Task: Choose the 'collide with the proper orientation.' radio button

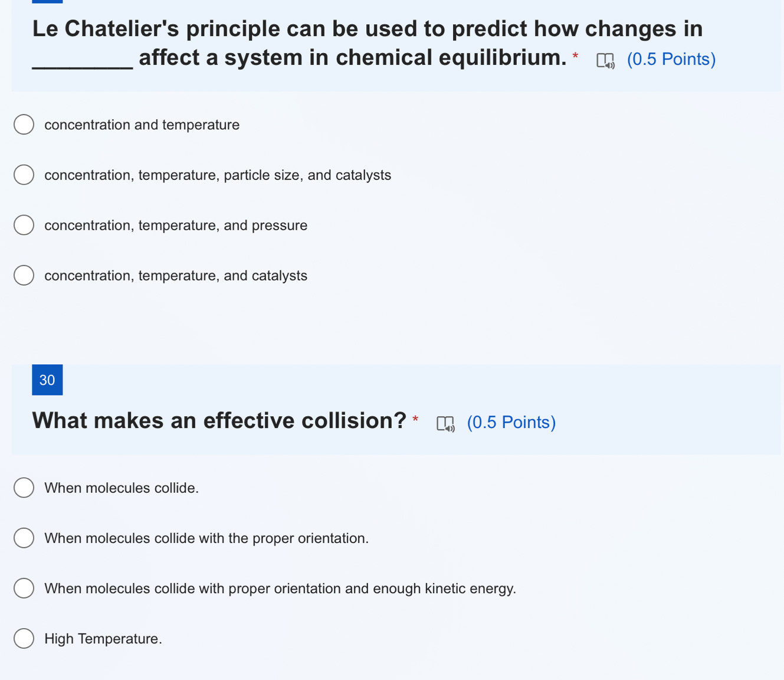Action: (24, 538)
